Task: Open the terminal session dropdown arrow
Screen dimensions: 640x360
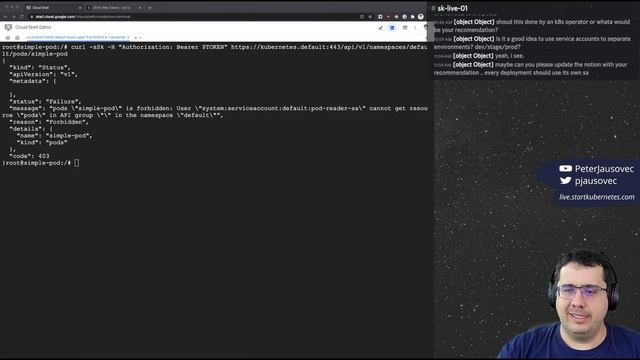Action: [140, 38]
